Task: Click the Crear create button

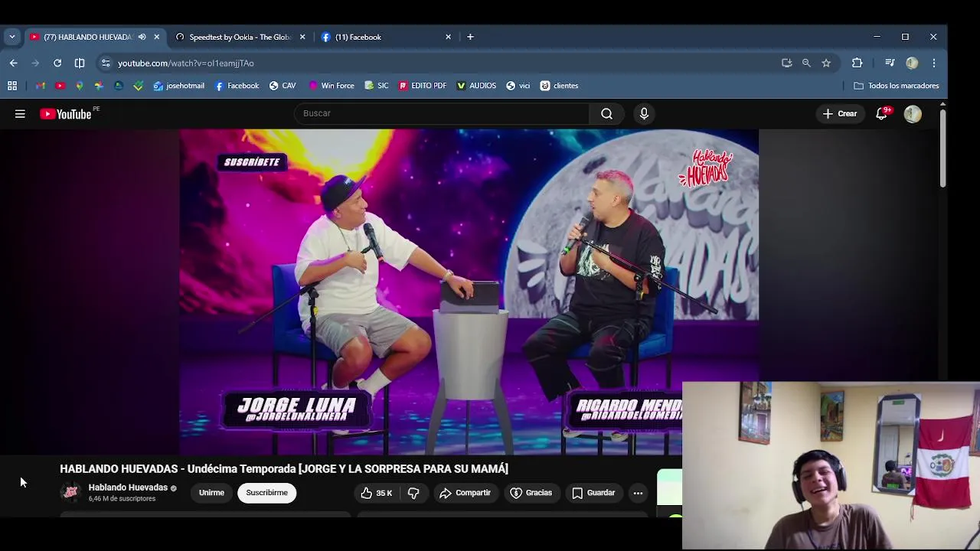Action: tap(839, 114)
